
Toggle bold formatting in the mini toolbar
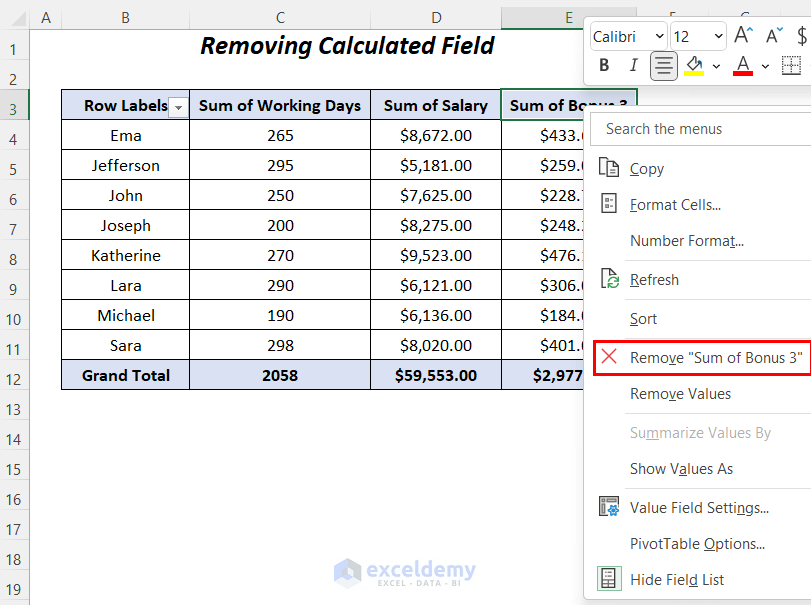point(604,63)
